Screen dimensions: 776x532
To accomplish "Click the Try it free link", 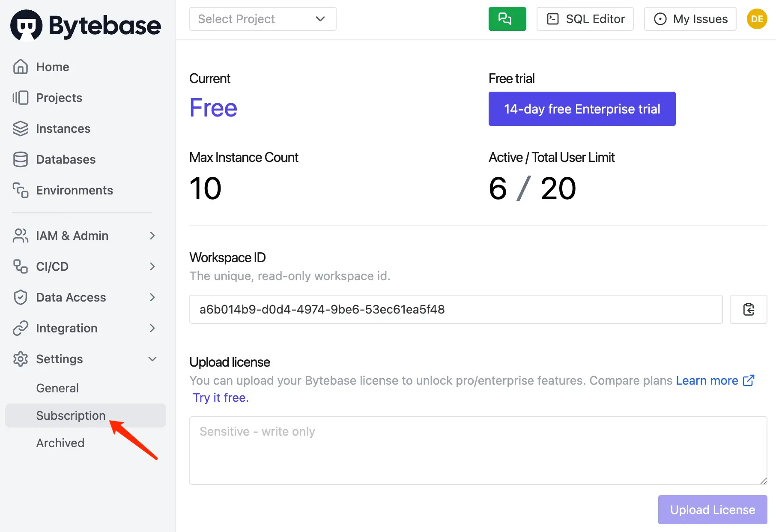I will pyautogui.click(x=221, y=398).
